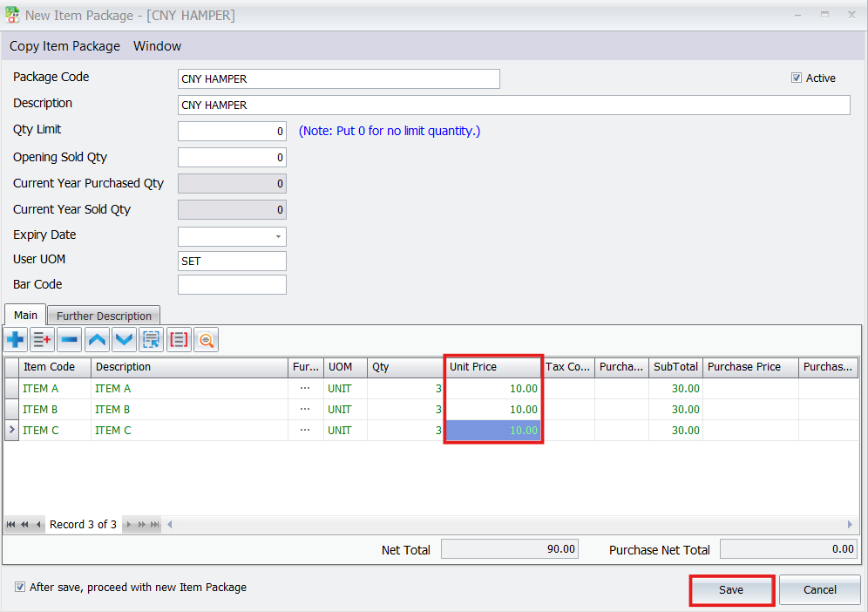
Task: Open the ellipsis selector on ITEM B row
Action: [x=306, y=409]
